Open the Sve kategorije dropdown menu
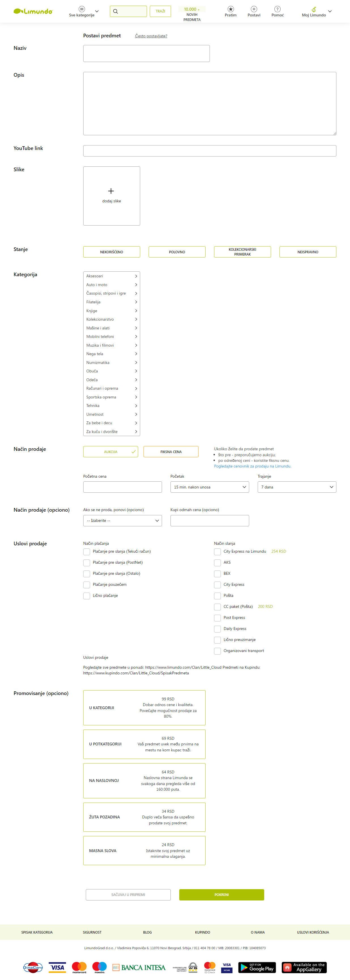The height and width of the screenshot is (980, 350). point(84,11)
